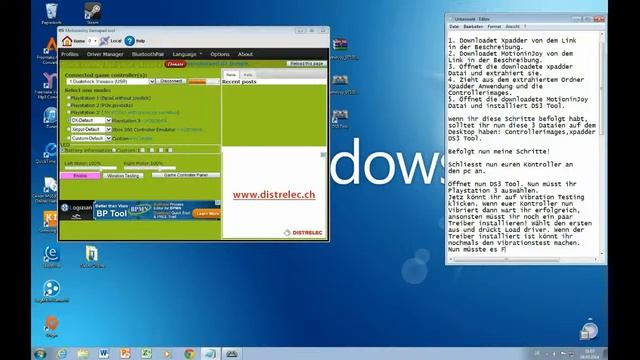This screenshot has height=360, width=640.
Task: Open the Xinput-Default dropdown
Action: 91,129
